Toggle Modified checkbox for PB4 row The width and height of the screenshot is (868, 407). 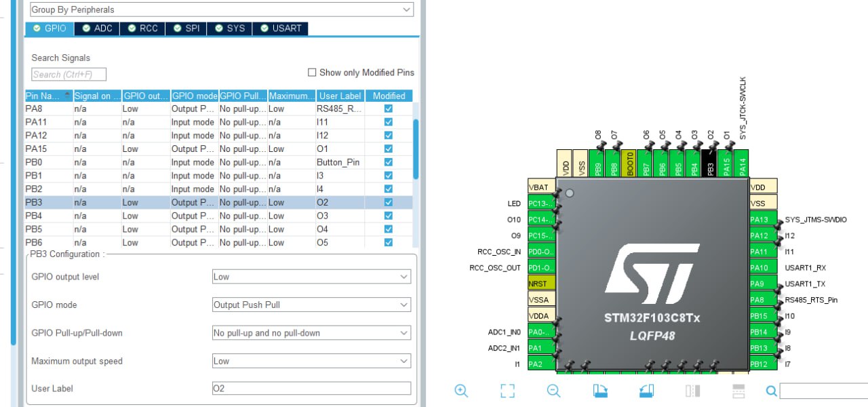pyautogui.click(x=389, y=216)
